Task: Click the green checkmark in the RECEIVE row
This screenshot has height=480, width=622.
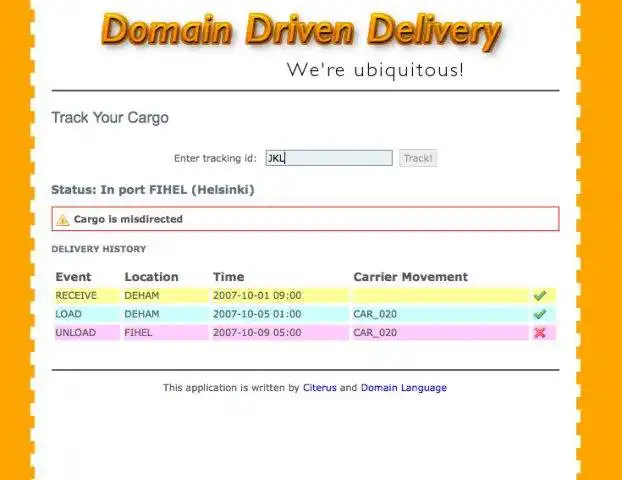Action: pos(540,296)
